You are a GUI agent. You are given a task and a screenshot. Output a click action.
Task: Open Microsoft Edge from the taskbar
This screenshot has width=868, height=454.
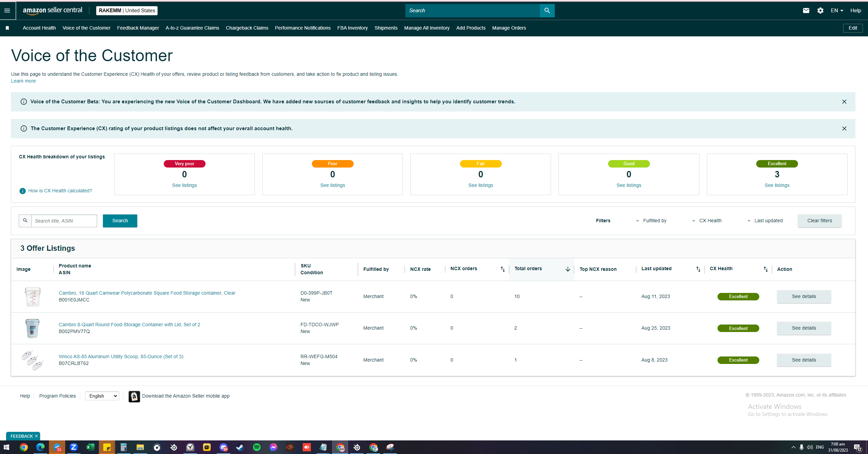40,447
